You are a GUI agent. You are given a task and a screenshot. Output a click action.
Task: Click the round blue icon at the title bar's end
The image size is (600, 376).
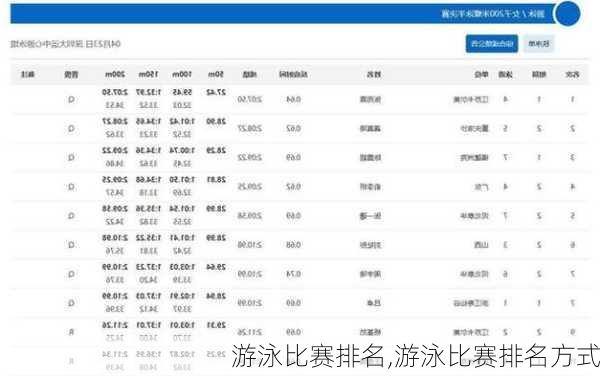[567, 14]
